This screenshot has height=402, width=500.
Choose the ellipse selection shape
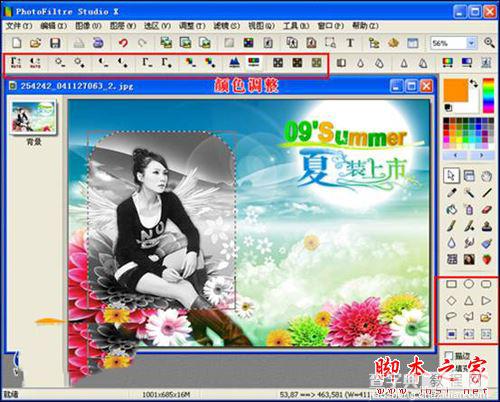(469, 284)
